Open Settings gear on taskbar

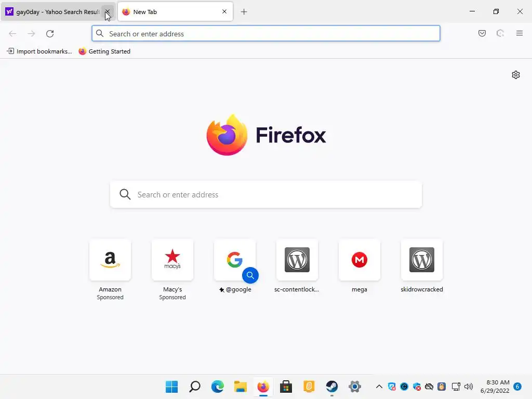click(354, 387)
